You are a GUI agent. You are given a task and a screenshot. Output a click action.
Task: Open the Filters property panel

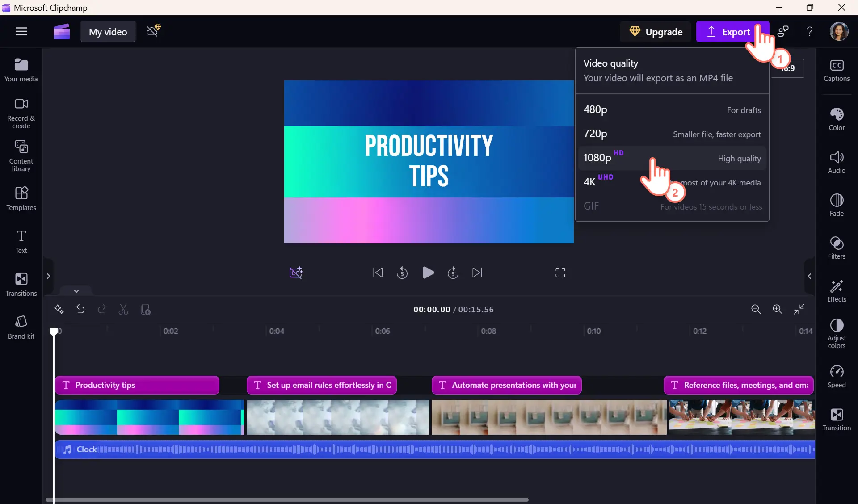pyautogui.click(x=837, y=248)
